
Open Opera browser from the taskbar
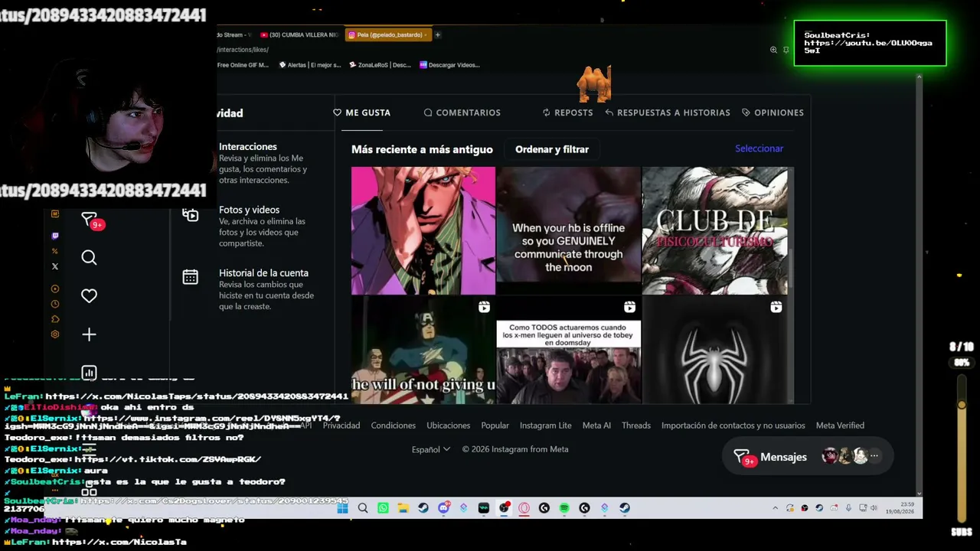click(524, 507)
